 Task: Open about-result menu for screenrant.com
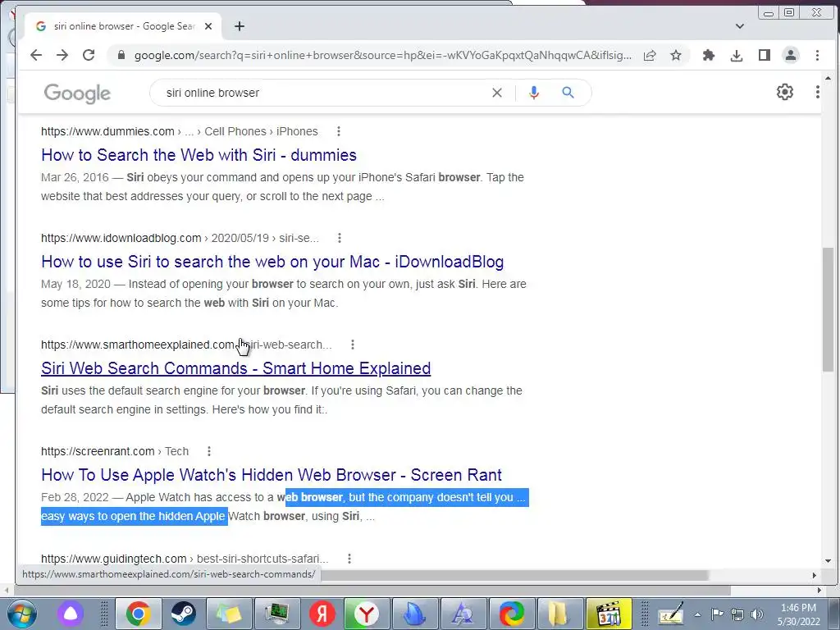[x=209, y=451]
